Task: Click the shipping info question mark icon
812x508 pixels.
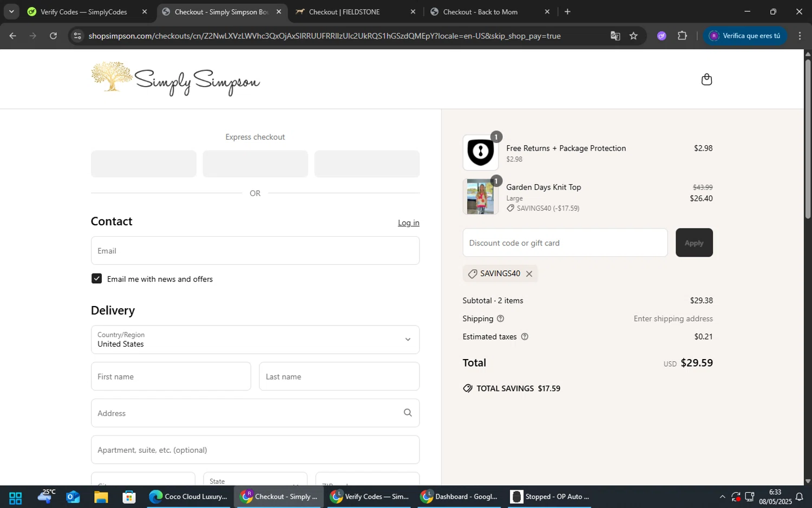Action: point(500,318)
